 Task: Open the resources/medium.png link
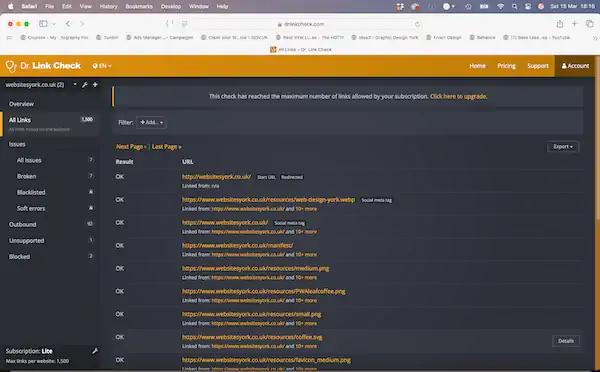[x=256, y=268]
